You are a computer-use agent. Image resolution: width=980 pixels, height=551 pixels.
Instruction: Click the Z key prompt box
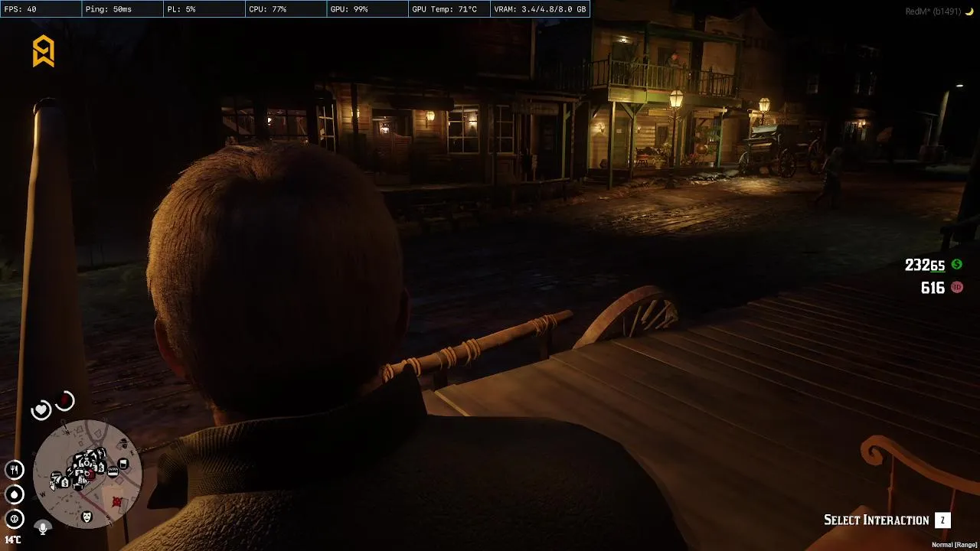click(x=942, y=520)
